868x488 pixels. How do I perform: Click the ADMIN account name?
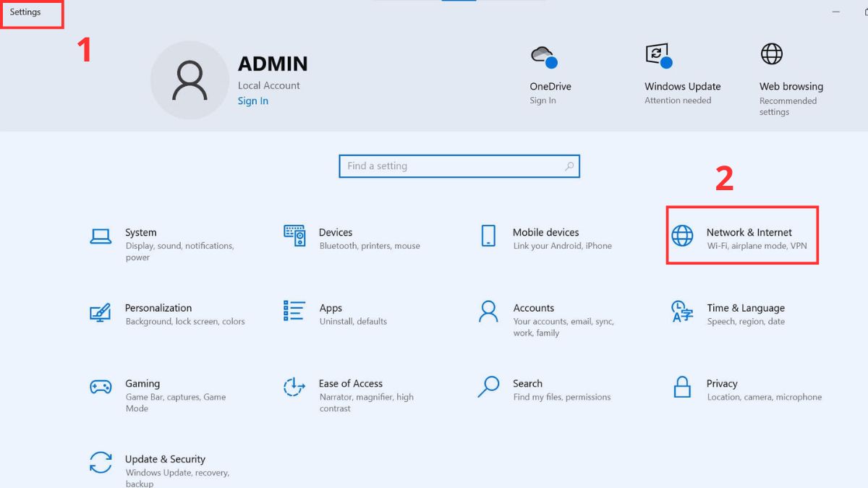(x=273, y=64)
